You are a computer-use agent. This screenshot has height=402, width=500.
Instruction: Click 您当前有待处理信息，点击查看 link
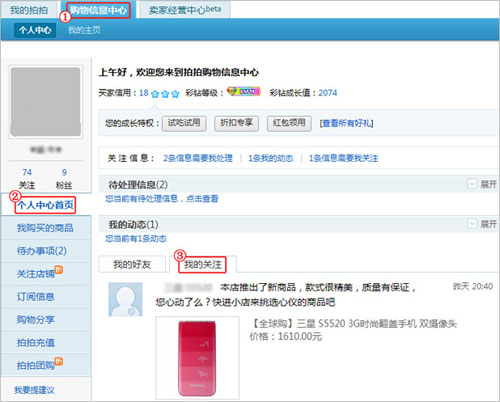162,199
